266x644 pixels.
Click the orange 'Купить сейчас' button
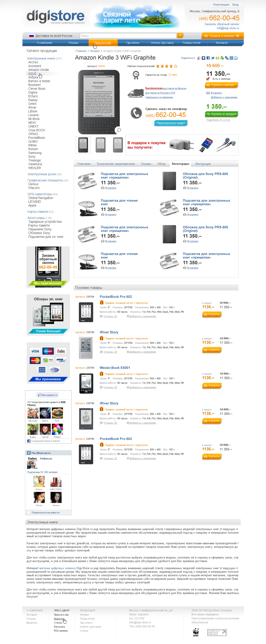coord(221,85)
